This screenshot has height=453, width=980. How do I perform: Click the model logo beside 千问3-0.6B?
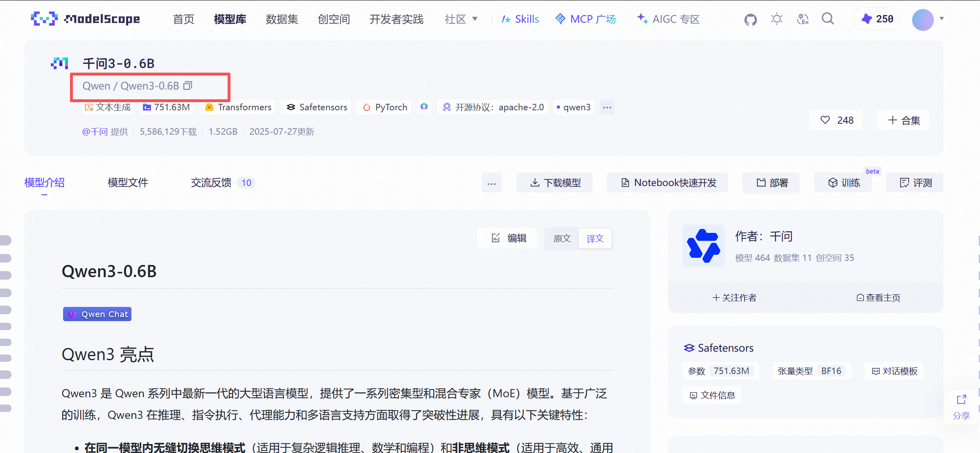pos(59,63)
